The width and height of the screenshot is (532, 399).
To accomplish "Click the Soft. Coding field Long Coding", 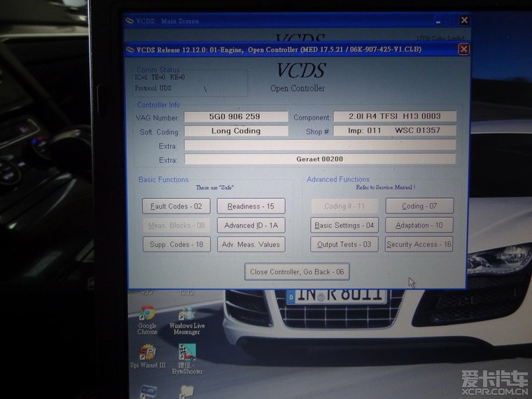I will pos(236,131).
